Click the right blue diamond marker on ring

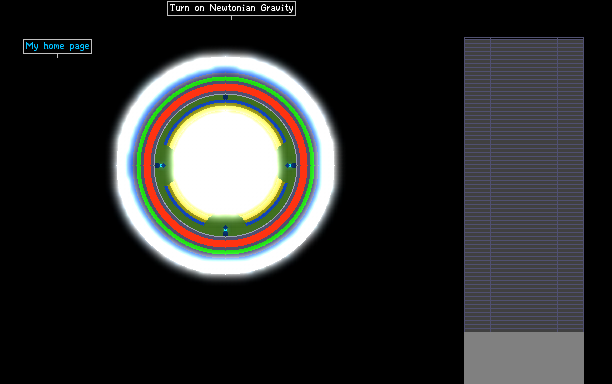pyautogui.click(x=290, y=165)
